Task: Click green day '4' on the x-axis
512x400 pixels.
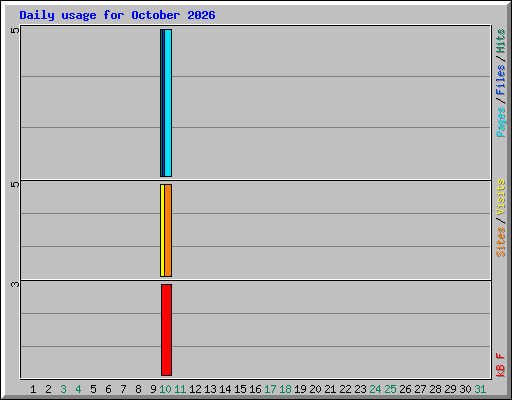Action: pyautogui.click(x=78, y=389)
